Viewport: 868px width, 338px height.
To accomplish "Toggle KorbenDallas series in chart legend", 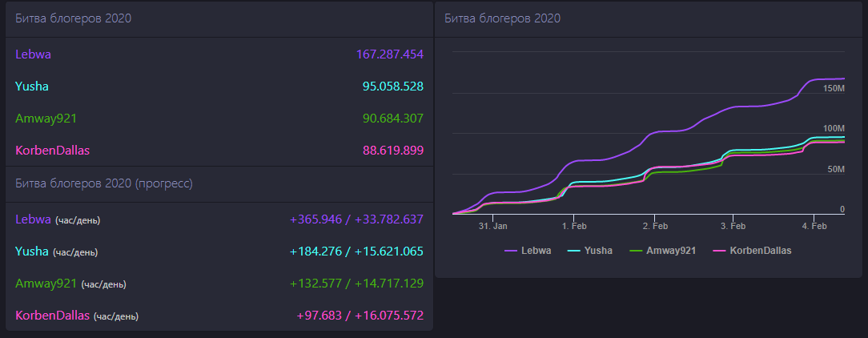I will click(752, 251).
